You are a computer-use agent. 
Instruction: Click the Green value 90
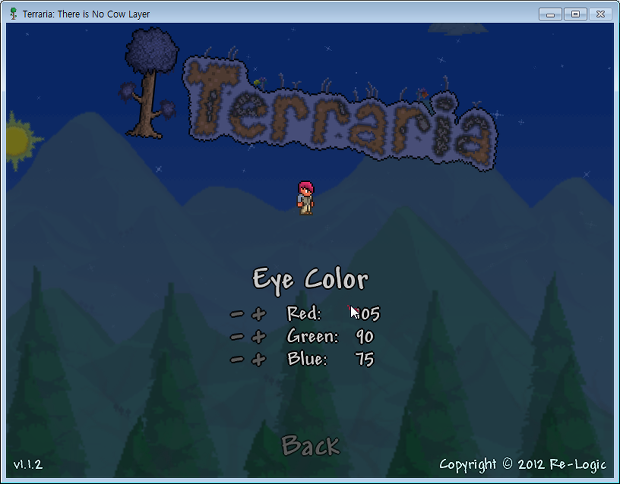pos(365,337)
